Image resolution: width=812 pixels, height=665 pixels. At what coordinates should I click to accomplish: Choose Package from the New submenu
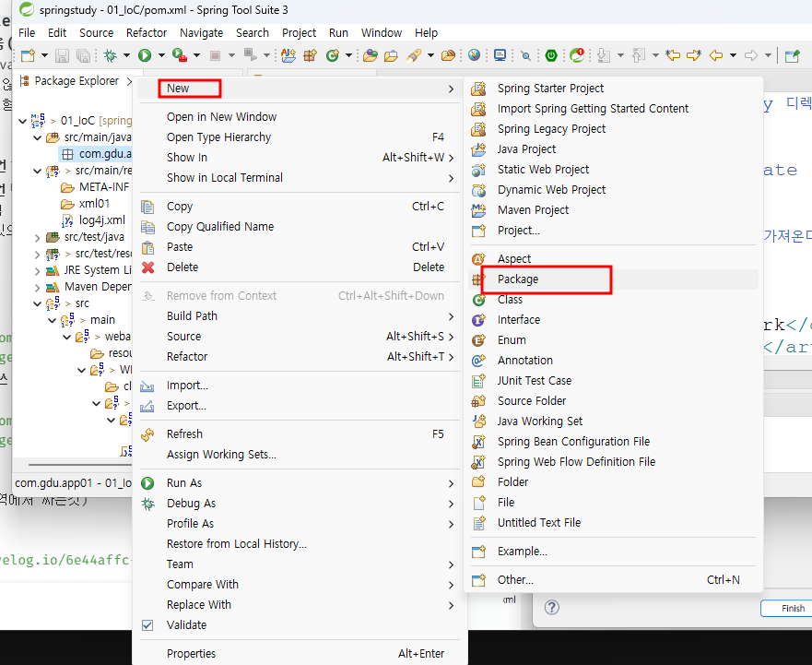point(613,279)
